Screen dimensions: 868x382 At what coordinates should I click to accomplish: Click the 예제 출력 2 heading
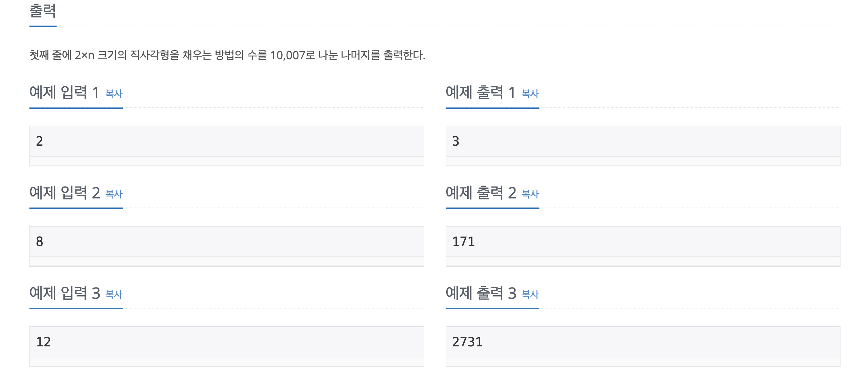point(481,193)
